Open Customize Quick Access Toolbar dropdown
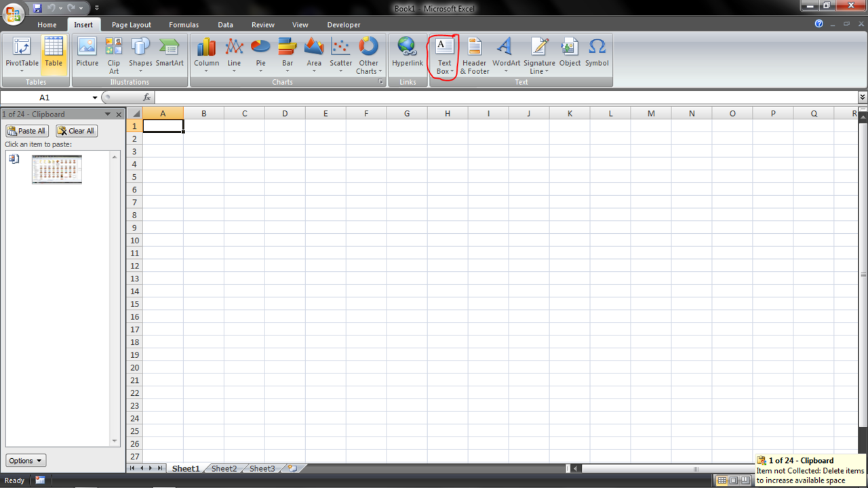The height and width of the screenshot is (488, 868). (96, 8)
